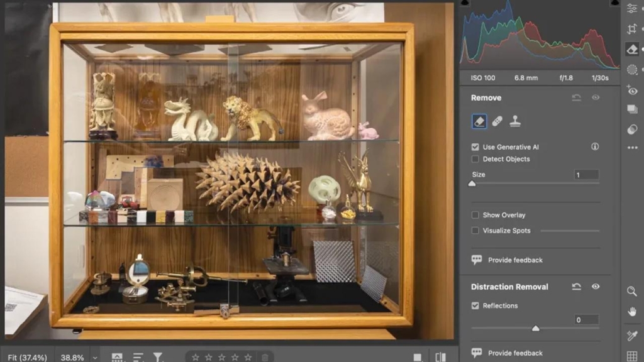Screen dimensions: 644x362
Task: Toggle Distraction Removal visibility eye
Action: tap(596, 287)
